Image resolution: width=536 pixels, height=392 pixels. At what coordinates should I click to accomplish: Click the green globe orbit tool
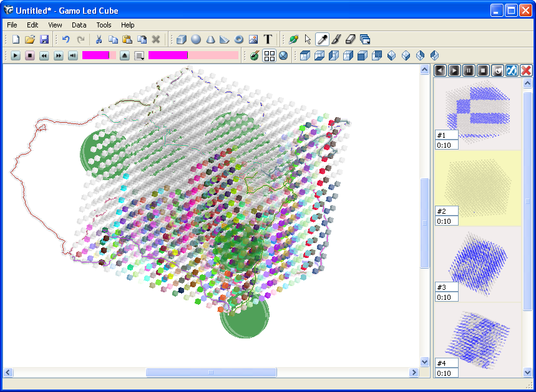coord(293,40)
